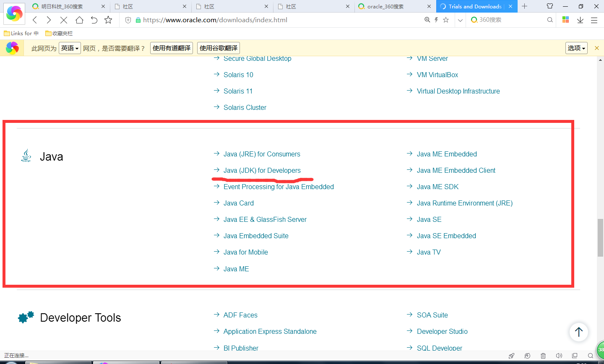Open the Solaris 11 link
The height and width of the screenshot is (364, 604).
click(x=238, y=91)
